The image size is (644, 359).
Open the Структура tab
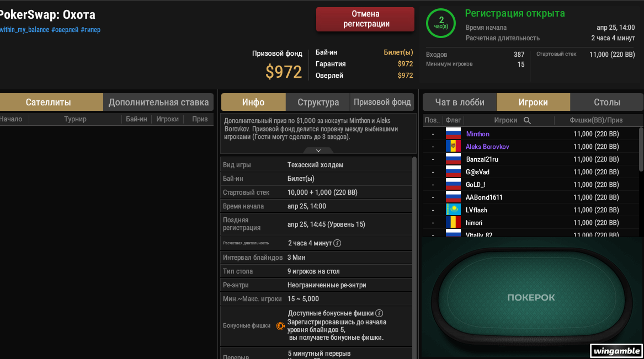point(318,102)
